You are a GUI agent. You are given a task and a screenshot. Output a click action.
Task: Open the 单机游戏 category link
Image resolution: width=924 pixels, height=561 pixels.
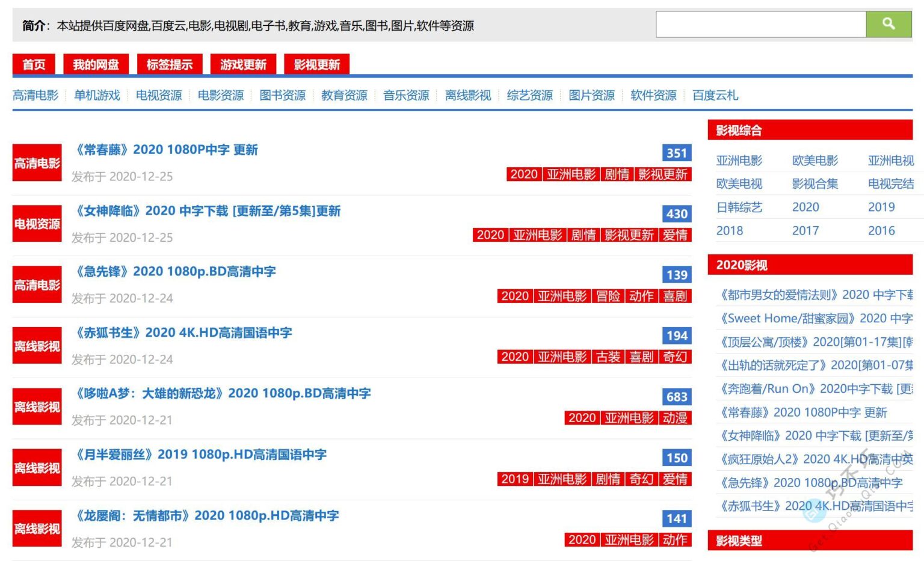click(x=97, y=95)
